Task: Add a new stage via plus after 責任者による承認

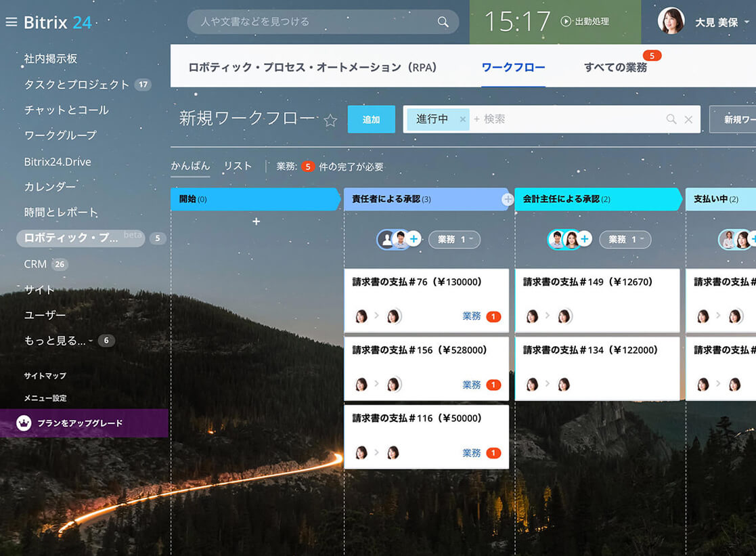Action: 507,199
